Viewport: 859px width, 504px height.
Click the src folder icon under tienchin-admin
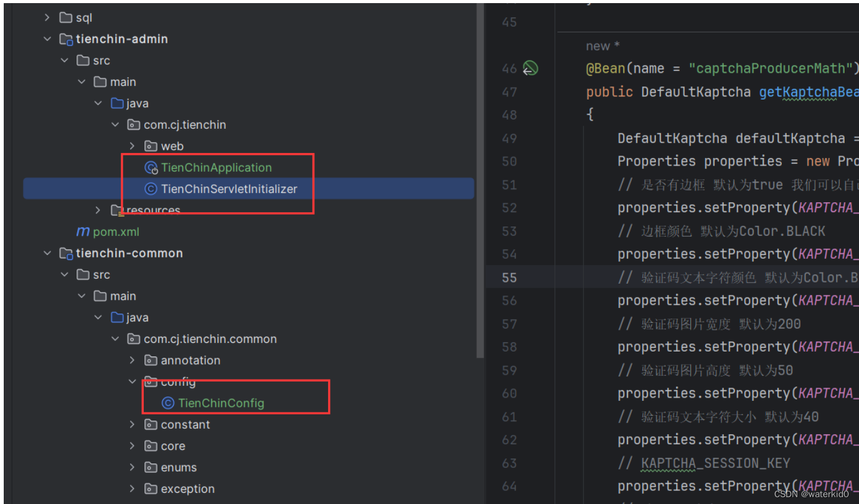tap(83, 60)
